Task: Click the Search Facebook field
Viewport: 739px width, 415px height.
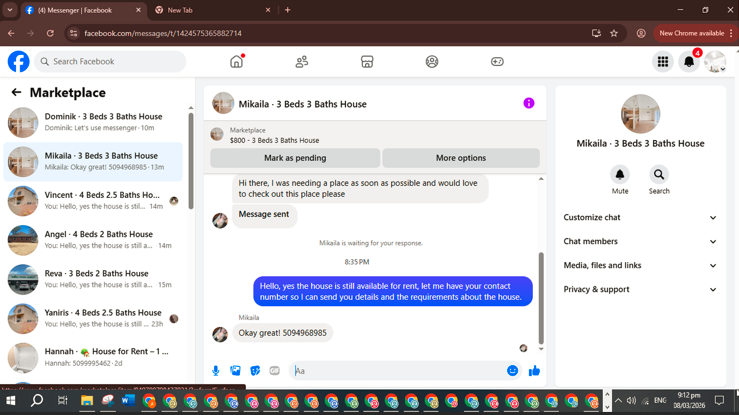Action: click(110, 62)
